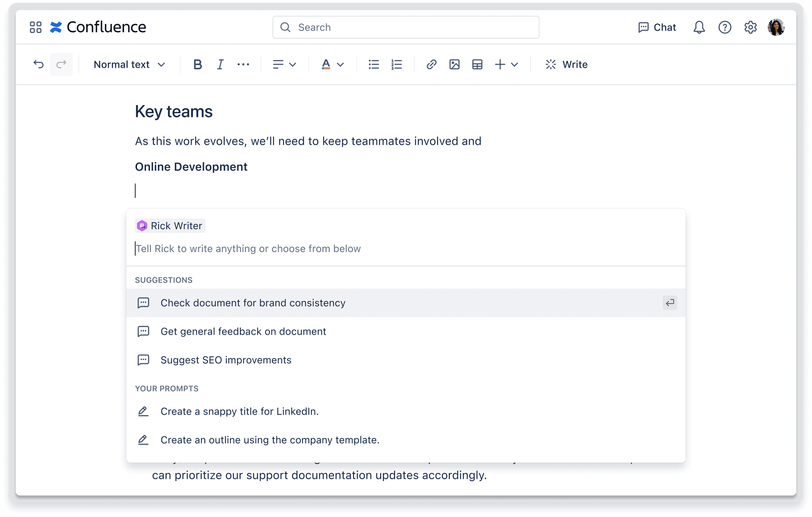The image size is (812, 517).
Task: Toggle italic formatting
Action: coord(220,64)
